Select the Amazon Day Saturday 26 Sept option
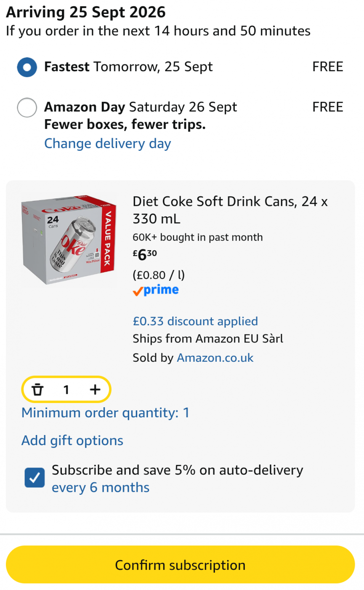This screenshot has width=364, height=590. pyautogui.click(x=27, y=107)
